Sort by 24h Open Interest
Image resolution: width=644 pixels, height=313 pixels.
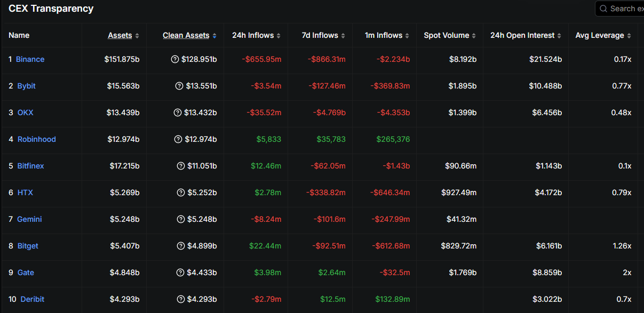click(x=526, y=35)
